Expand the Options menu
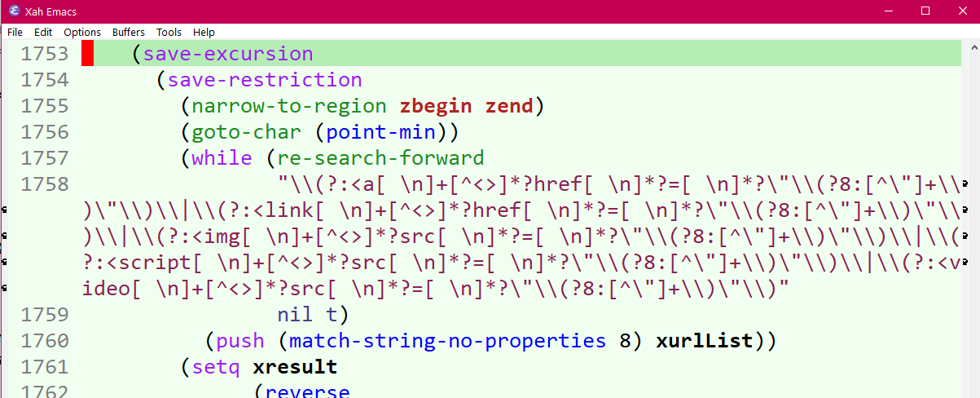The height and width of the screenshot is (398, 980). coord(82,32)
